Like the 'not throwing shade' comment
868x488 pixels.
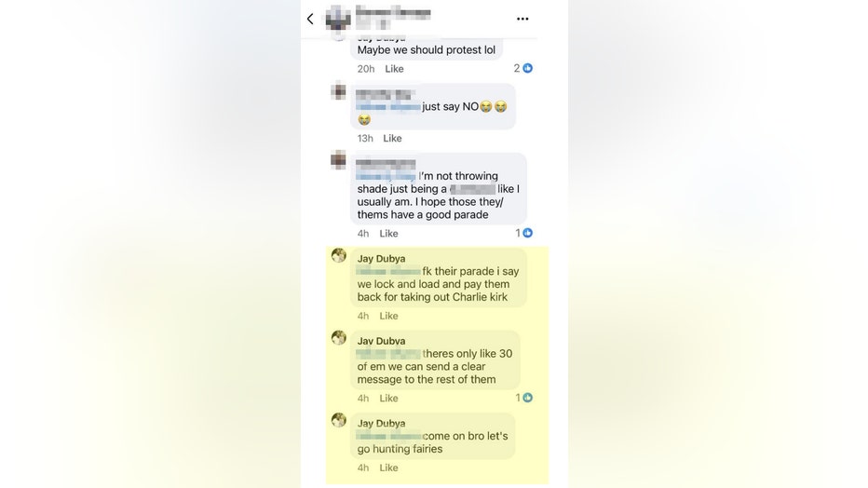388,234
